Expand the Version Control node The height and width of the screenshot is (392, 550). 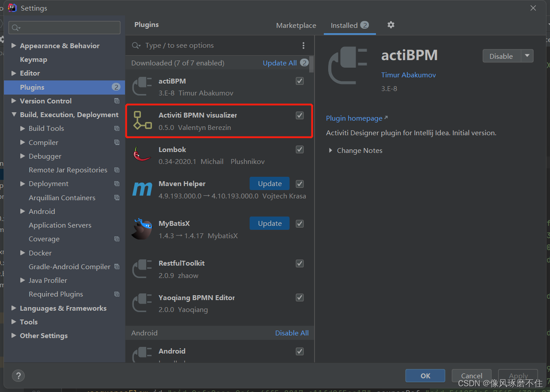[14, 101]
